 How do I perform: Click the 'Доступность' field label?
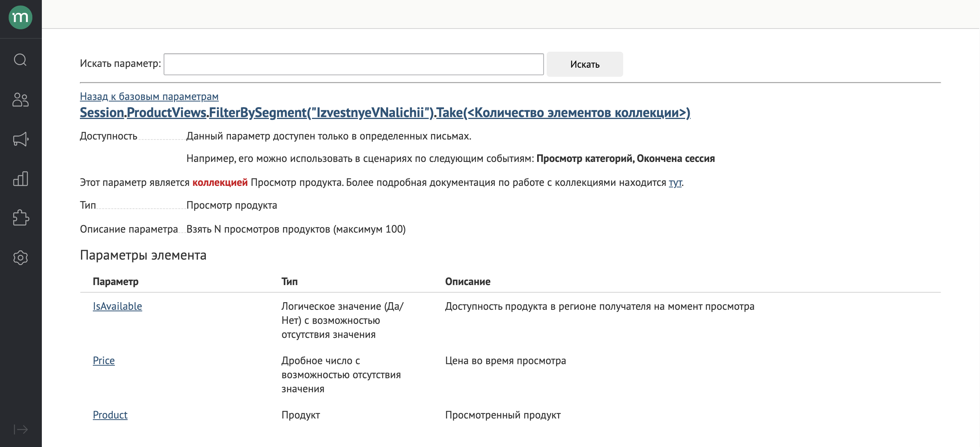click(108, 136)
